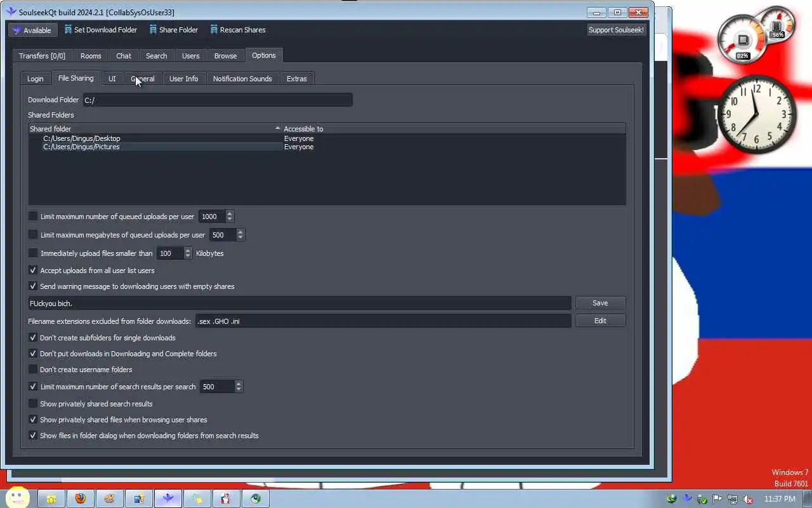Screen dimensions: 812x508
Task: Increase the 100 Kilobytes value with up arrow
Action: pyautogui.click(x=188, y=250)
